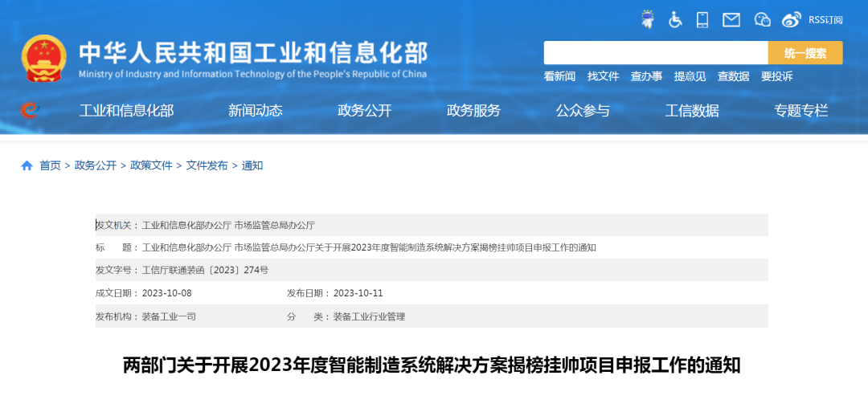The height and width of the screenshot is (412, 868).
Task: Open the 公众参与 nav menu
Action: click(x=583, y=111)
